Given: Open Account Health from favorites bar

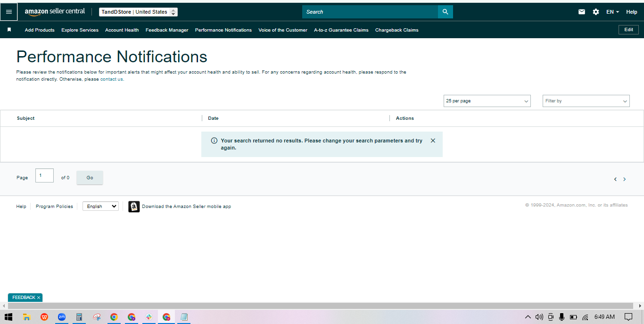Looking at the screenshot, I should (122, 30).
